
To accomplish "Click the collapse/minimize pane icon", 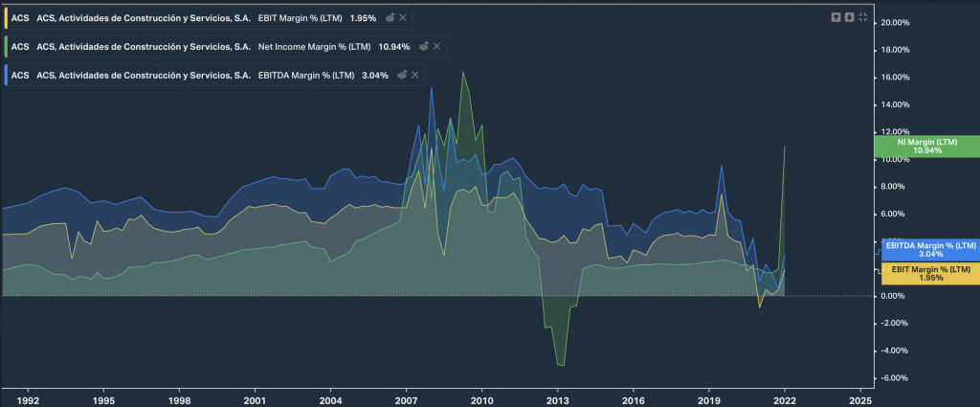I will tap(862, 17).
